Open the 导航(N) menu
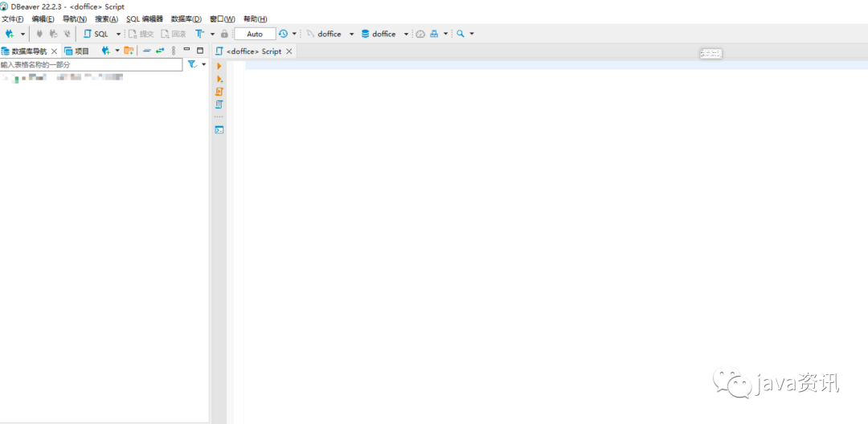The image size is (868, 424). click(75, 18)
